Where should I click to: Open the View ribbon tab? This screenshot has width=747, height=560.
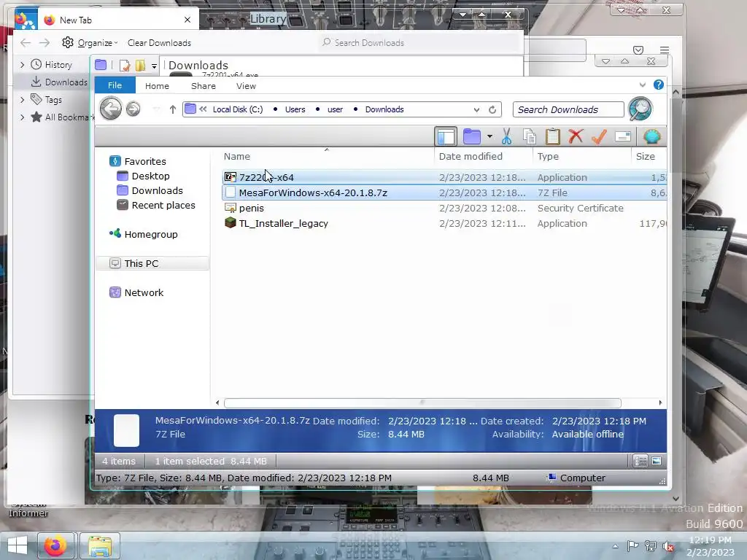point(246,86)
